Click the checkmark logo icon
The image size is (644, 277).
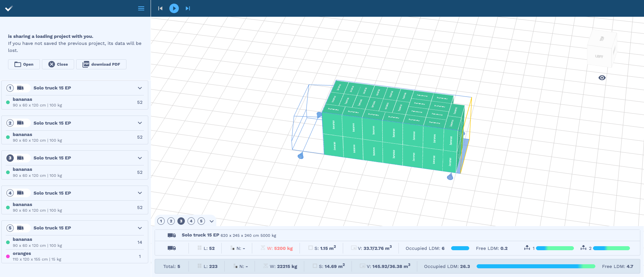9,8
